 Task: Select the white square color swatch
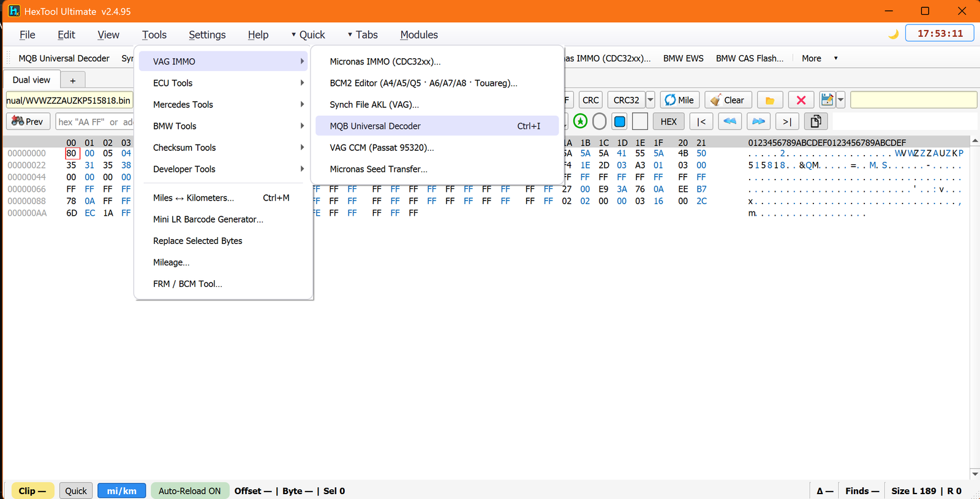(x=640, y=121)
